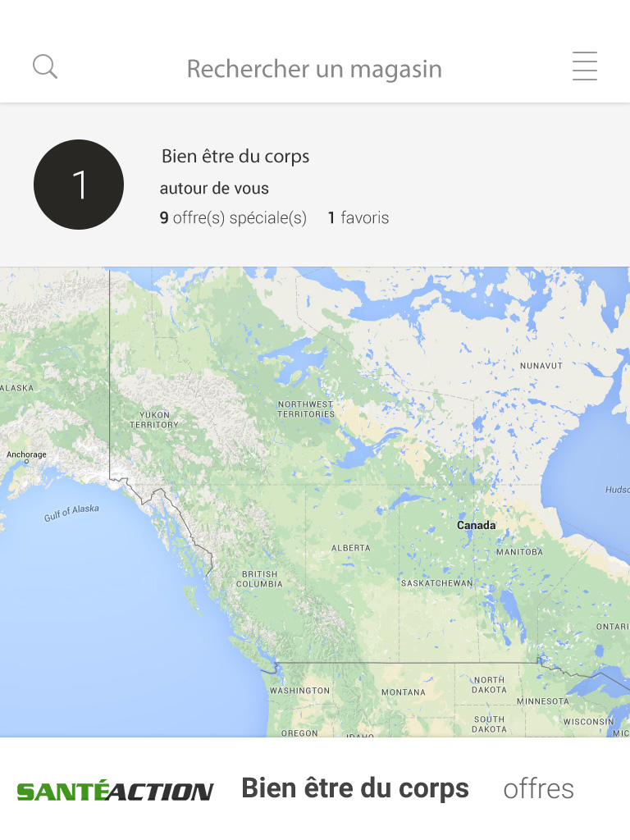The width and height of the screenshot is (630, 840).
Task: Click Saskatchewan label on the map
Action: click(436, 583)
